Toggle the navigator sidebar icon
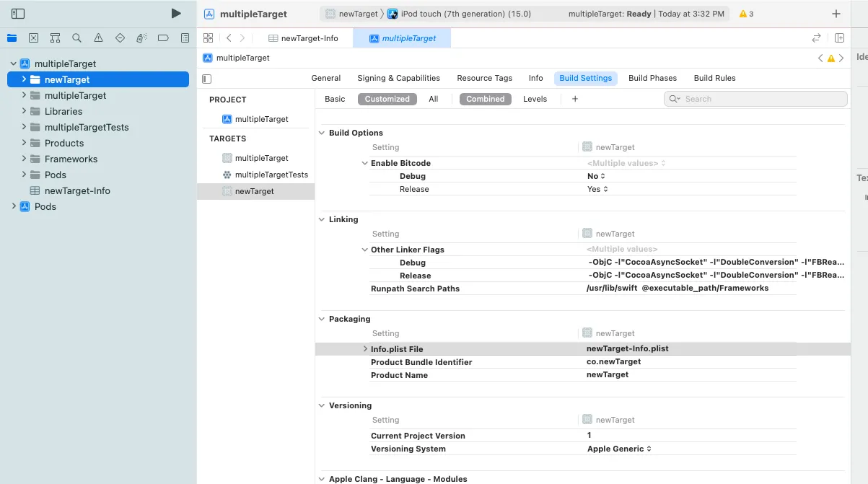Viewport: 868px width, 484px height. pyautogui.click(x=18, y=14)
